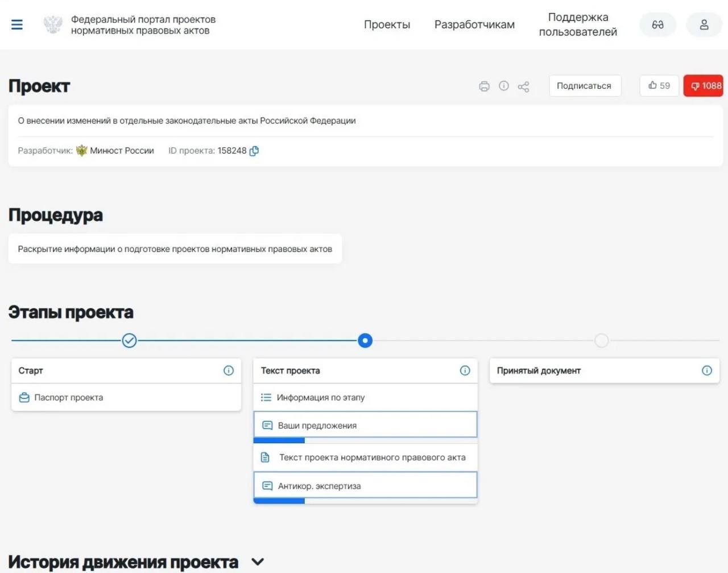Click the briefcase icon beside Паспорт проекта

(24, 397)
